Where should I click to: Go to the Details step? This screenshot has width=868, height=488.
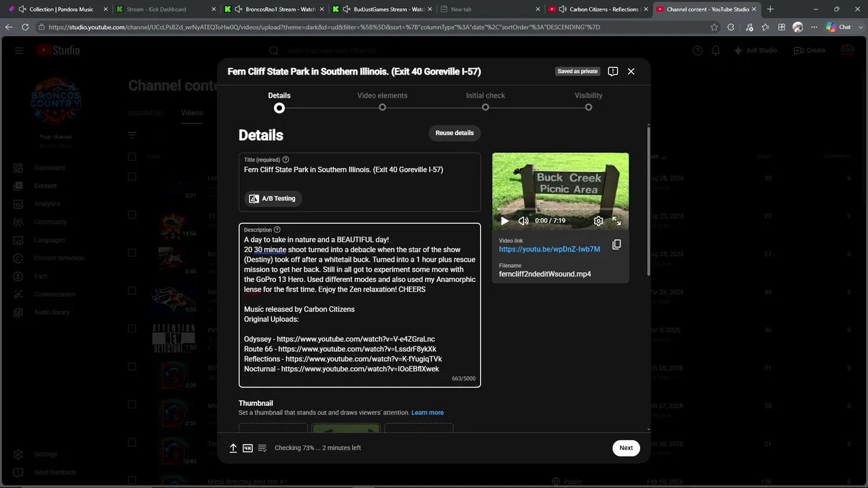[279, 102]
